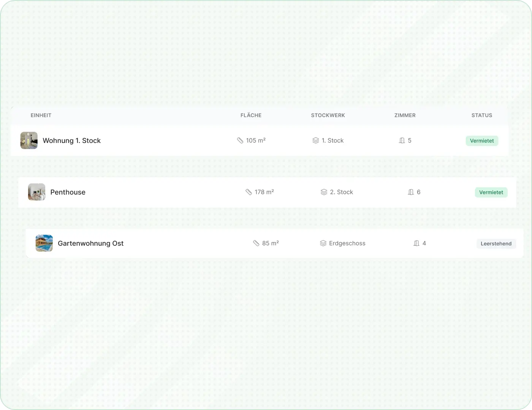Viewport: 532px width, 410px height.
Task: Click the room count 4
Action: (424, 243)
